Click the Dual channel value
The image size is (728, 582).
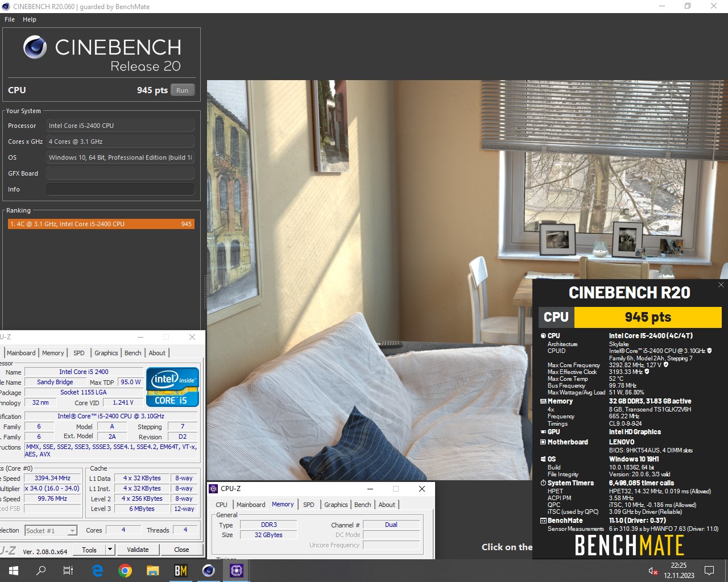point(391,525)
